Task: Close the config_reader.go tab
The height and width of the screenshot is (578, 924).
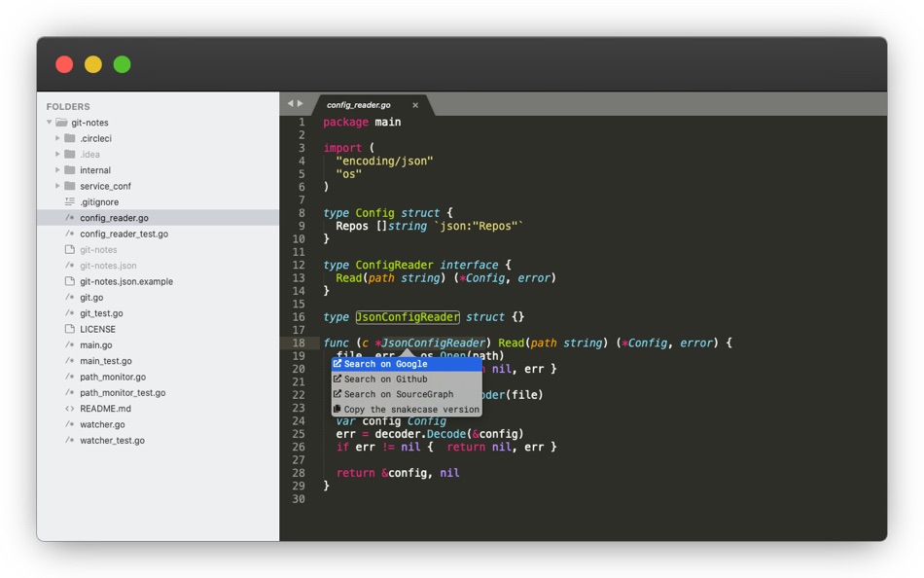Action: pos(415,105)
